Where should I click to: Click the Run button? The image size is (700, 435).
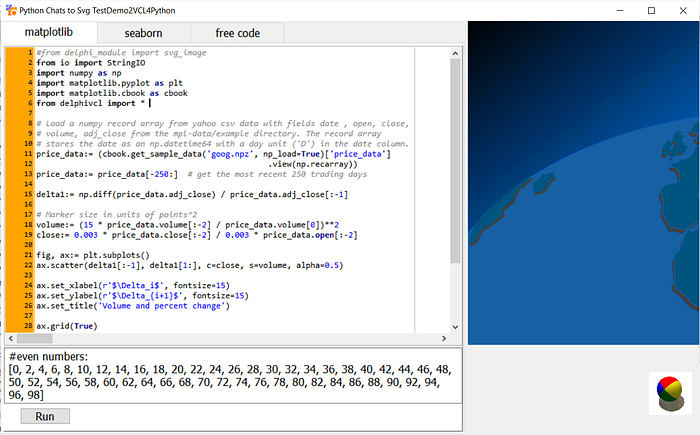(x=45, y=416)
